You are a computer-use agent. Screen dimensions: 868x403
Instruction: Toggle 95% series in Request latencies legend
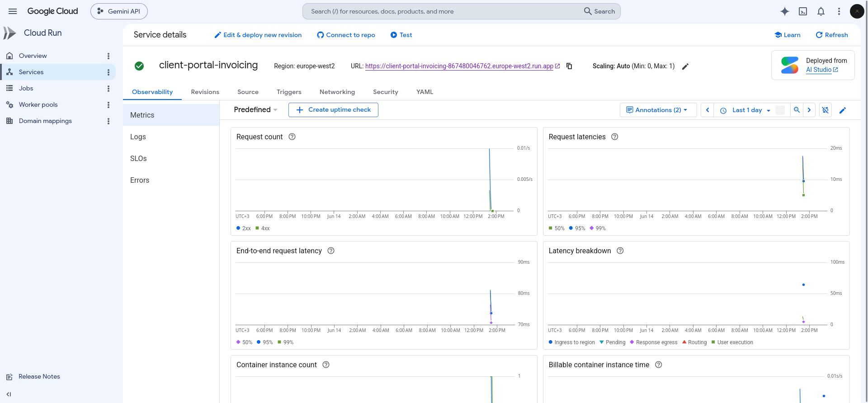pyautogui.click(x=577, y=228)
